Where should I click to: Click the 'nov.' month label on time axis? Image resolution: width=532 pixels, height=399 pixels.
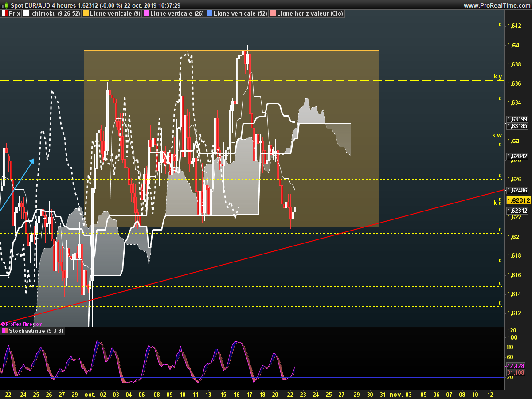click(396, 394)
